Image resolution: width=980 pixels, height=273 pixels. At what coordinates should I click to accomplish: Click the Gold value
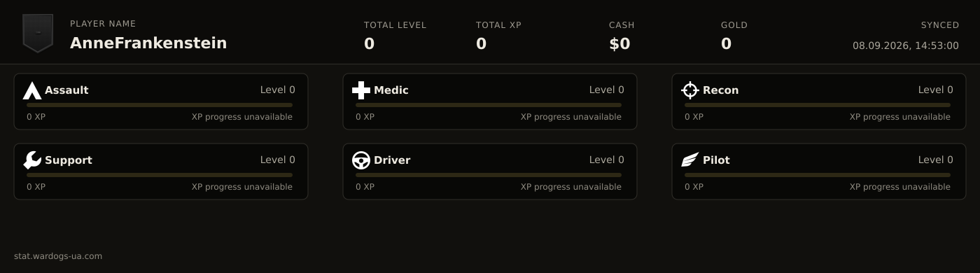click(727, 44)
